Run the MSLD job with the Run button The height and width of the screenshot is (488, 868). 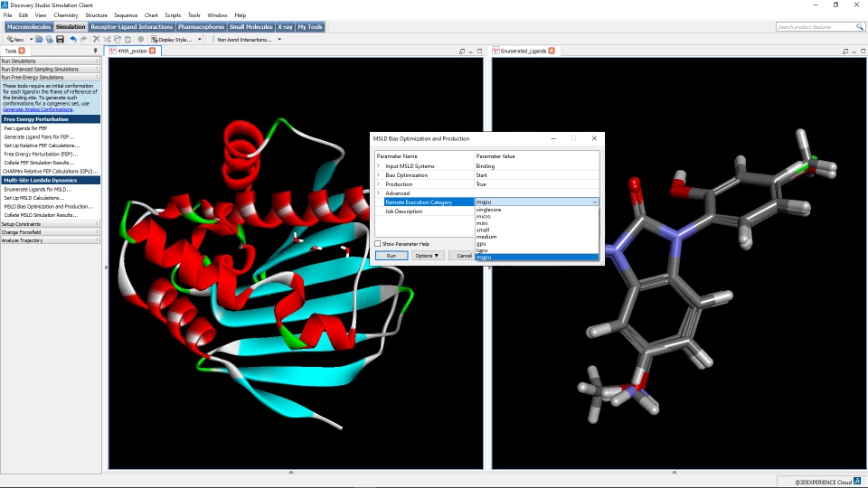click(x=392, y=256)
